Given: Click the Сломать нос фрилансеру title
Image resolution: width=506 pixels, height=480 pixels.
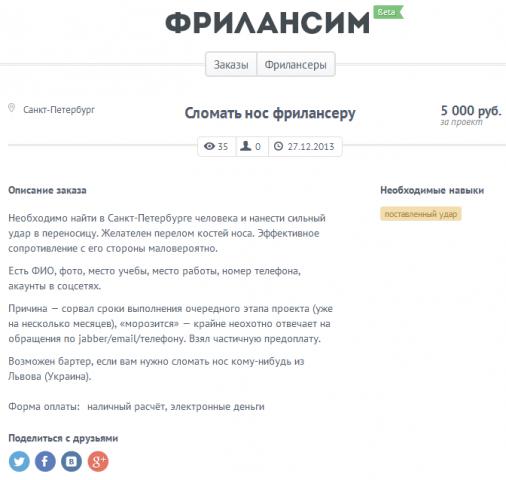Looking at the screenshot, I should 270,113.
